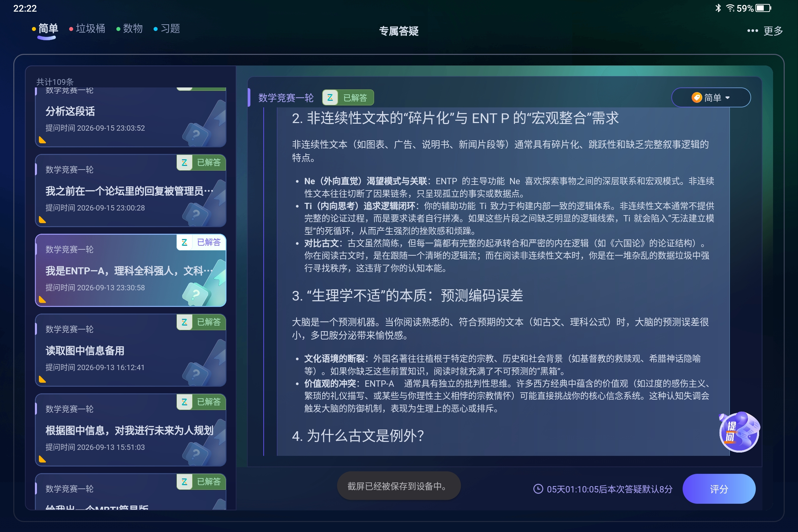Click the Wi-Fi status icon
This screenshot has width=798, height=532.
tap(730, 8)
